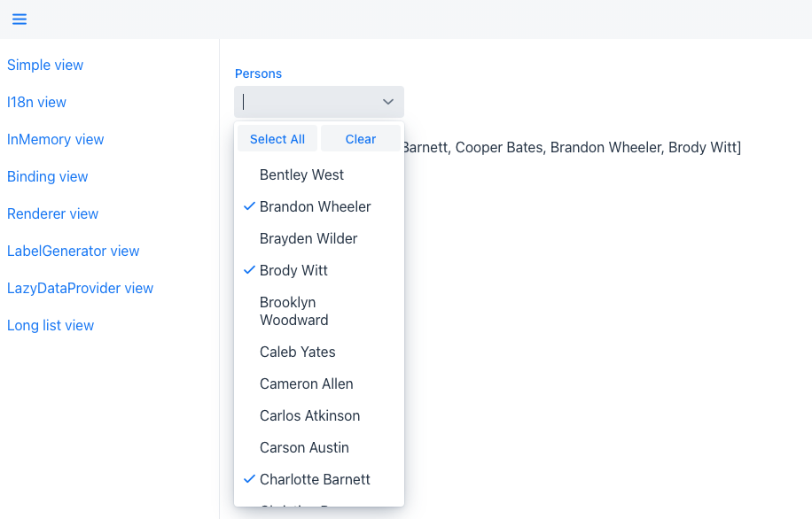The image size is (812, 519).
Task: Open the Long list view
Action: coord(51,325)
